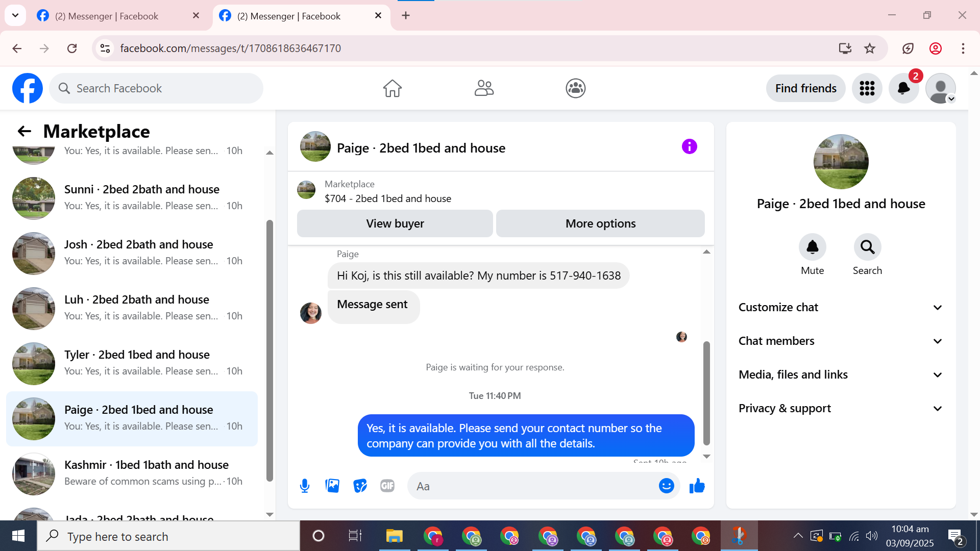Mute the Paige conversation
The width and height of the screenshot is (980, 551).
[x=813, y=247]
